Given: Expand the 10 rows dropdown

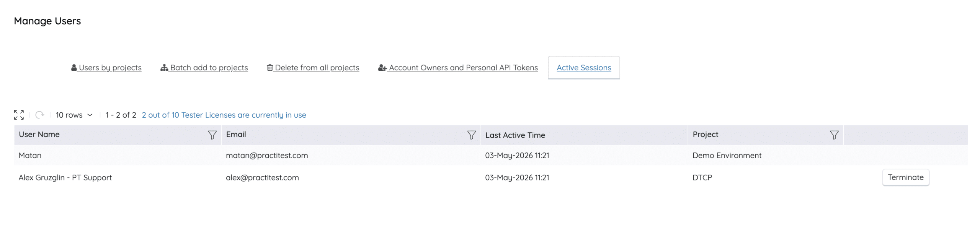Looking at the screenshot, I should click(74, 115).
